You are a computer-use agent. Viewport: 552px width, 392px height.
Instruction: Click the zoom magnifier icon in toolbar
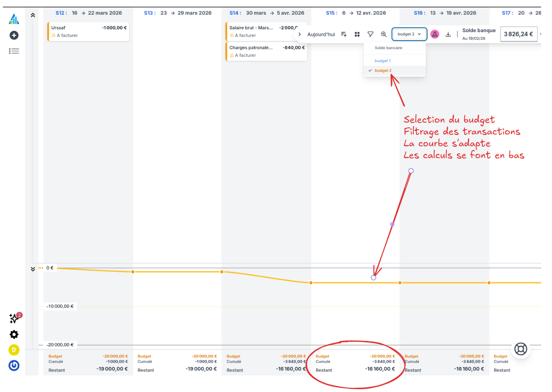click(384, 34)
